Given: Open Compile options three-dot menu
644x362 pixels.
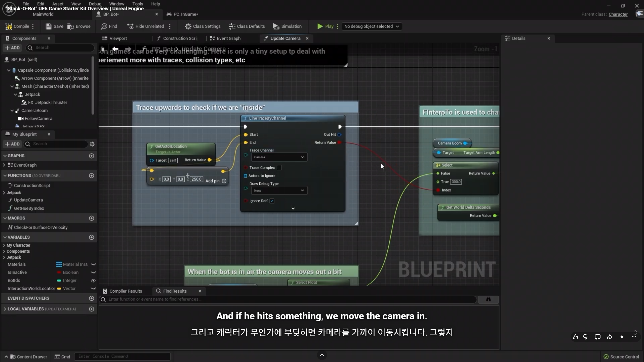Looking at the screenshot, I should pos(33,26).
